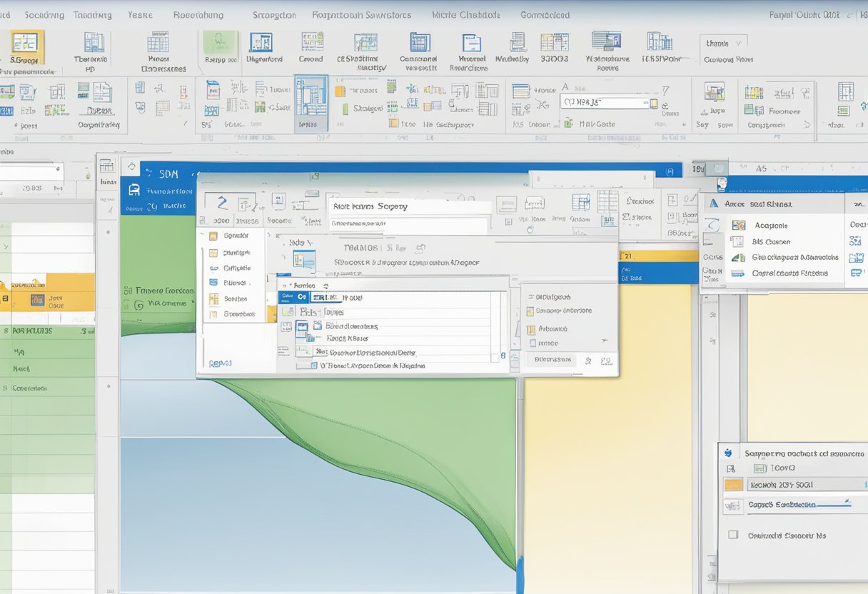Screen dimensions: 868x594
Task: Check the Cnuinvchi Csracets Ns checkbox
Action: pyautogui.click(x=733, y=535)
